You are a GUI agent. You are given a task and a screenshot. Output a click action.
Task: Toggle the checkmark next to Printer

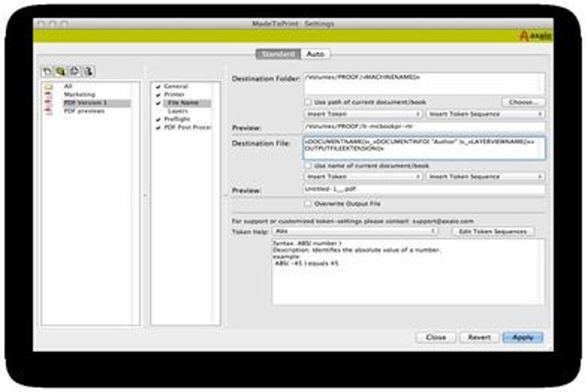158,95
